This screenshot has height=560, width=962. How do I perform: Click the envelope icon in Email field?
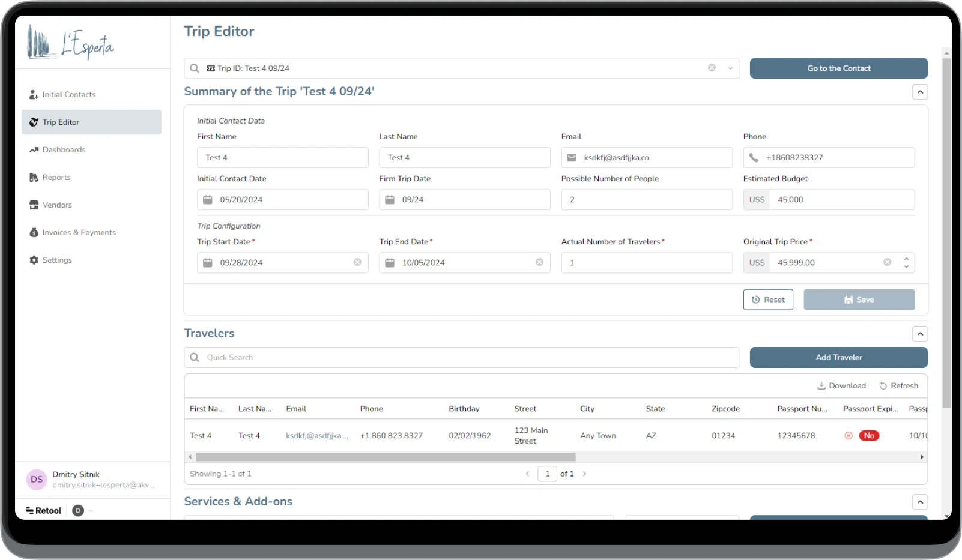pyautogui.click(x=572, y=158)
